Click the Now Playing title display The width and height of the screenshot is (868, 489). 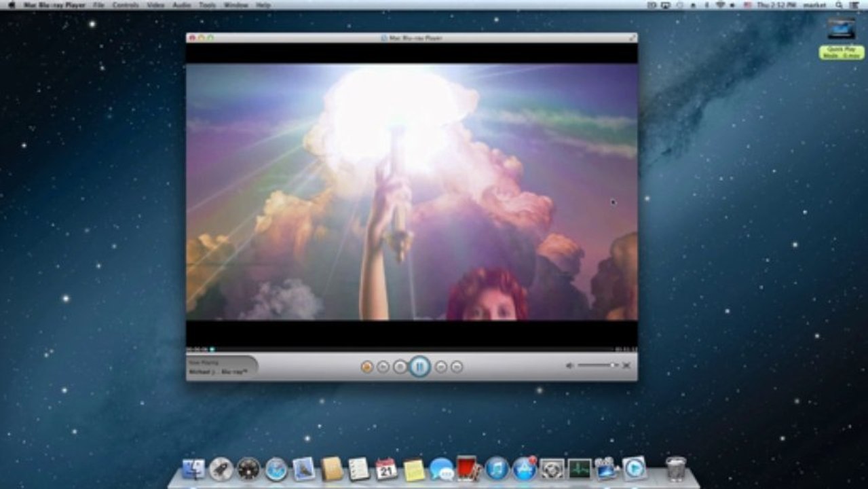pyautogui.click(x=222, y=367)
